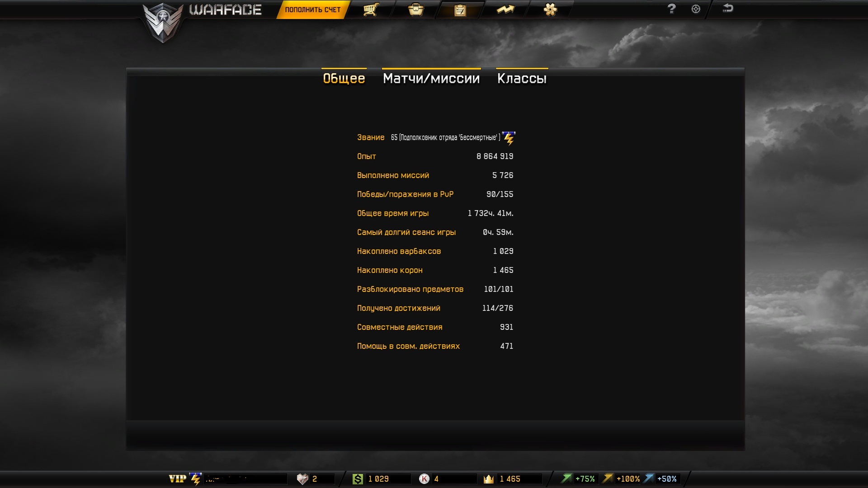This screenshot has height=488, width=868.
Task: Switch to the Общее tab
Action: [x=344, y=78]
